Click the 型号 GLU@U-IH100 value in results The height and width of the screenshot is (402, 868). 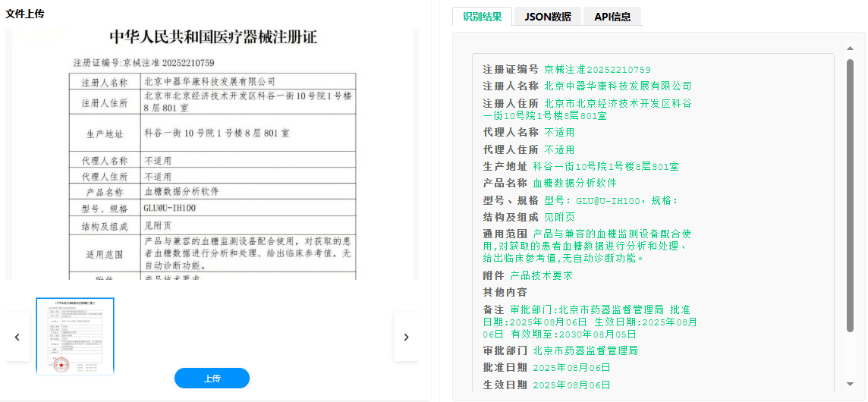tap(611, 200)
